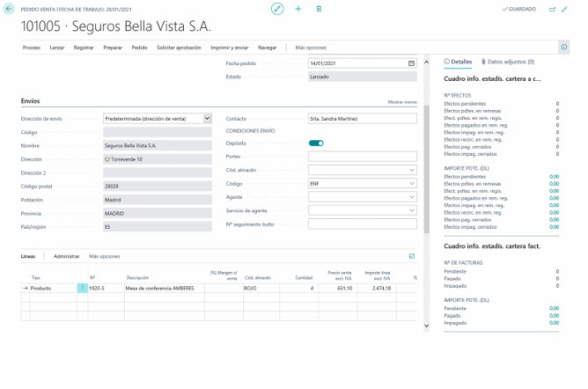Click the Mostrar menos link
Viewport: 588px width, 389px height.
tap(402, 102)
